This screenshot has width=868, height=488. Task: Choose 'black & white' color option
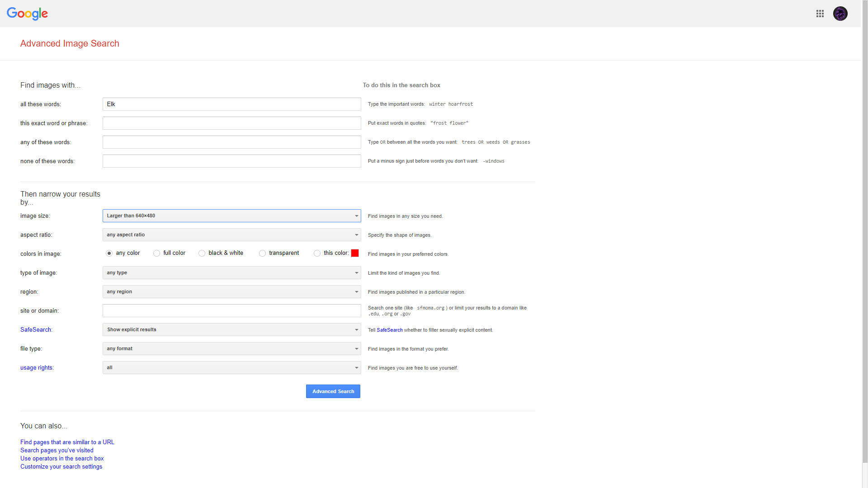tap(202, 253)
